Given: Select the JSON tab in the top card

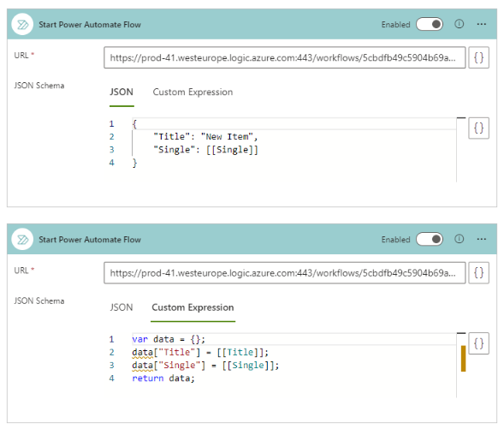Looking at the screenshot, I should point(122,92).
